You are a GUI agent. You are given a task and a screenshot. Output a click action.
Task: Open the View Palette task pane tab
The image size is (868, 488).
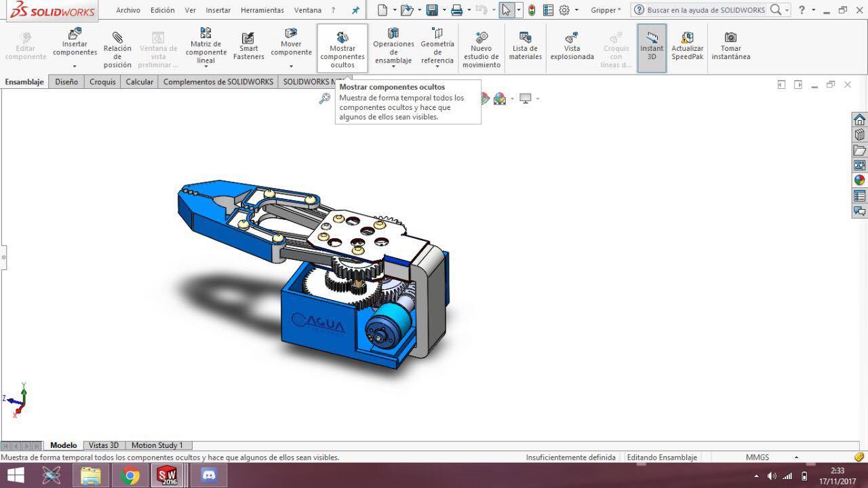859,165
